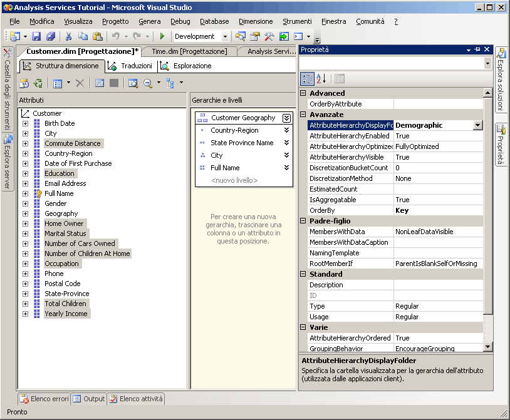
Task: Collapse the Standard property category
Action: tap(304, 274)
